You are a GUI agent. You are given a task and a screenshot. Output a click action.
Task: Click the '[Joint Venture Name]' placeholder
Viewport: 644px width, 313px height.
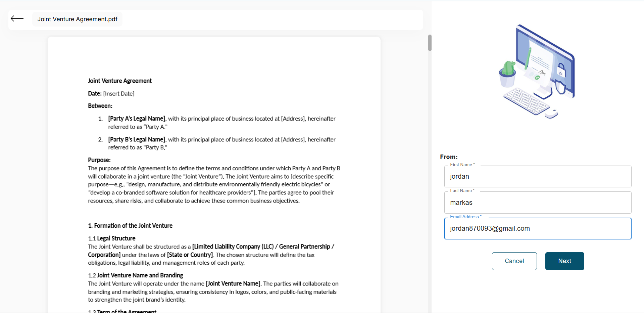233,284
